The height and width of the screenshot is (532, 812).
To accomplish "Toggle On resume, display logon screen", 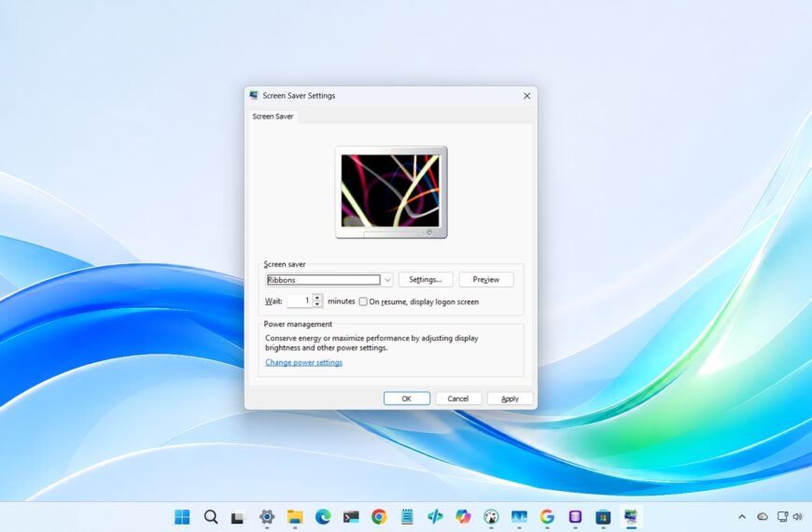I will point(363,301).
